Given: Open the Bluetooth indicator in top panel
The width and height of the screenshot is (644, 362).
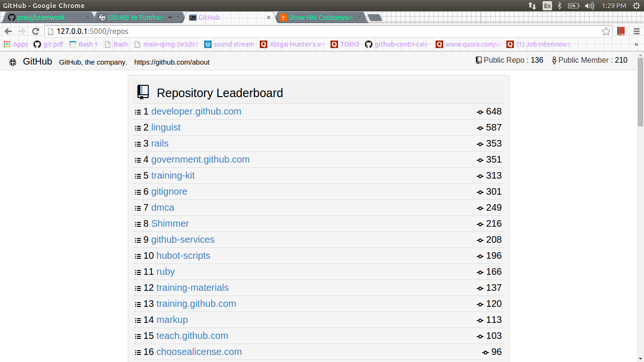Looking at the screenshot, I should 560,6.
